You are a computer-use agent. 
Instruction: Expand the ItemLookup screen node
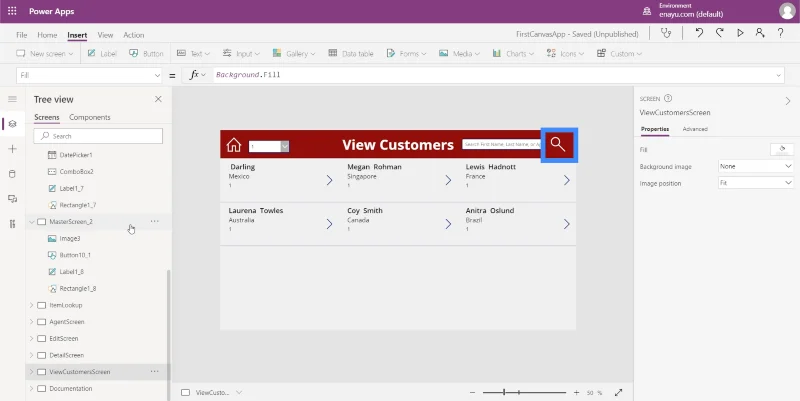click(32, 305)
